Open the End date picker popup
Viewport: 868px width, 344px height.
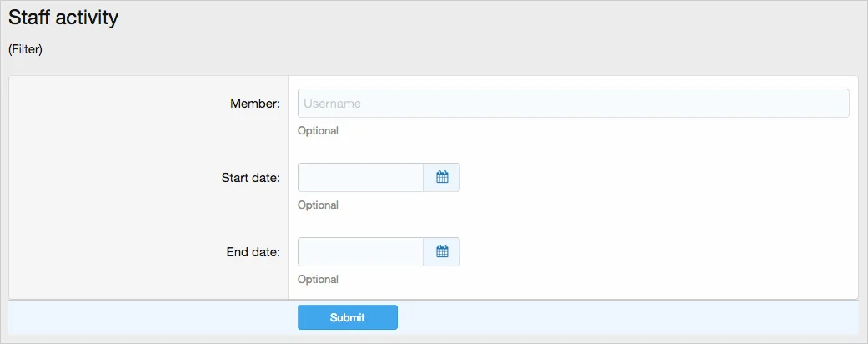[x=442, y=251]
